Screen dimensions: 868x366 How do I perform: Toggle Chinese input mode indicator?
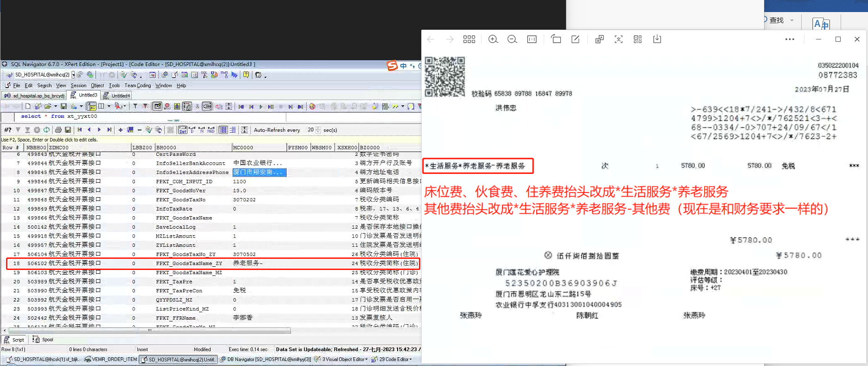(403, 66)
